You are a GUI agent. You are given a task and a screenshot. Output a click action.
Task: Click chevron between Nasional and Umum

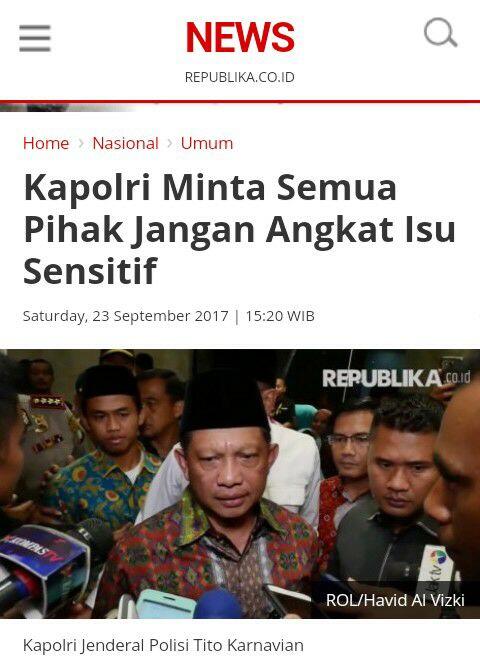170,143
